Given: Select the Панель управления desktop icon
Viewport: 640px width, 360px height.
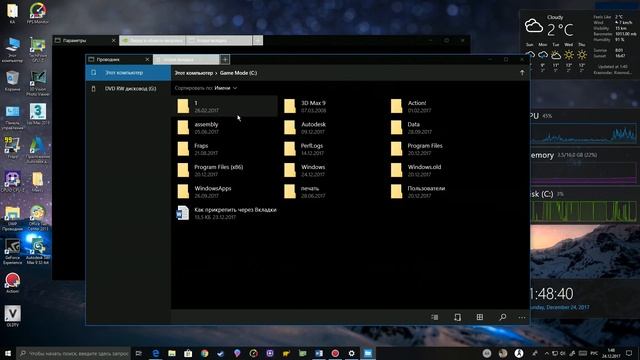Looking at the screenshot, I should tap(12, 117).
